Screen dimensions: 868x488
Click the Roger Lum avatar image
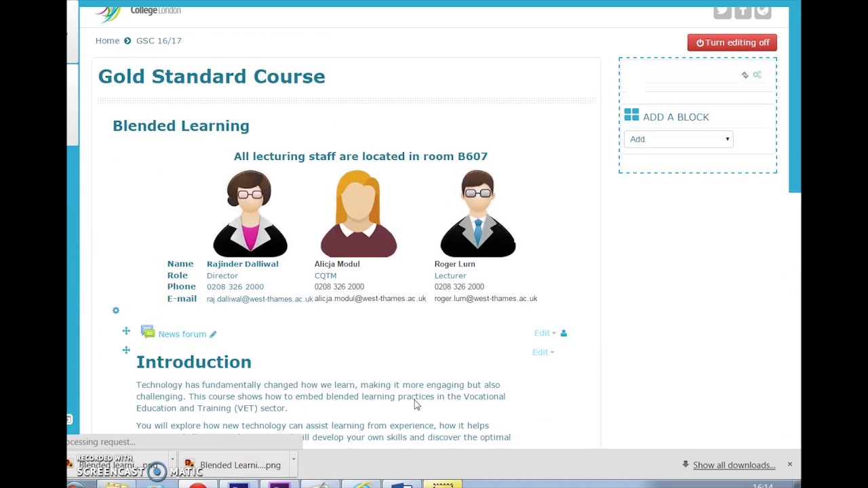click(477, 213)
